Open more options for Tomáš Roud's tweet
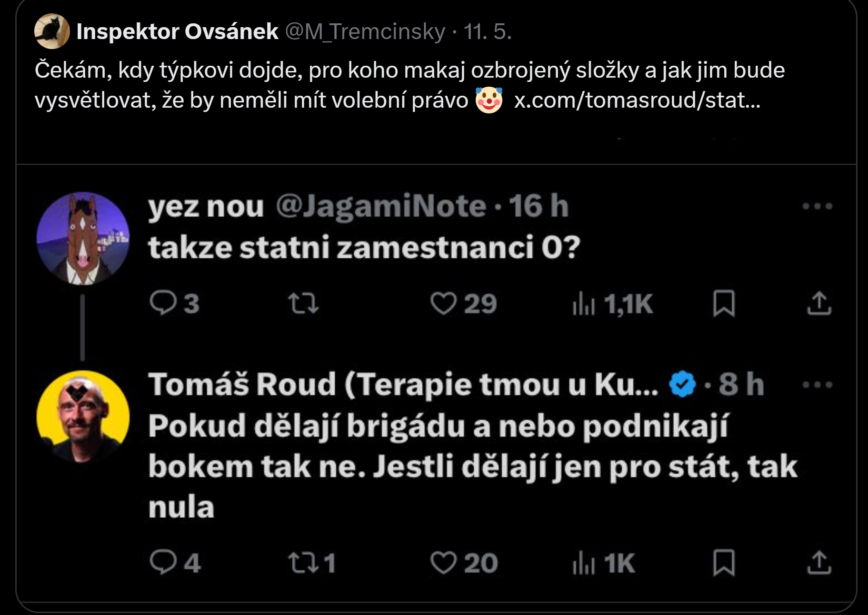 click(817, 384)
